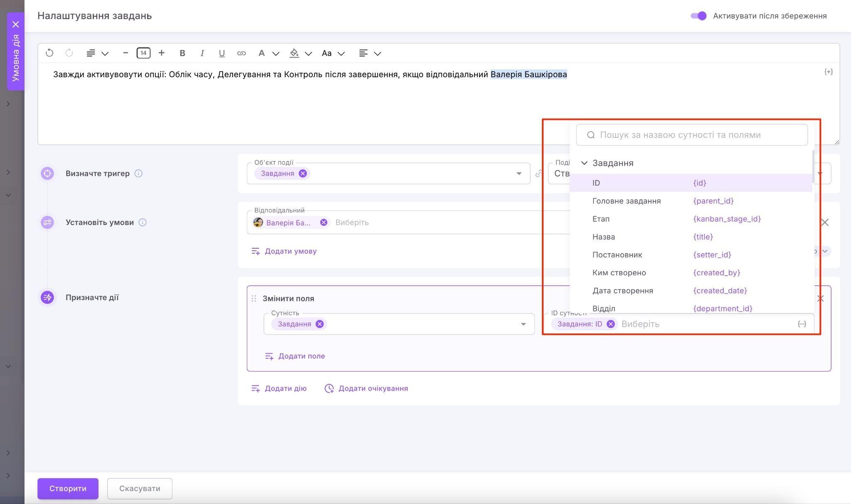Toggle Активувати після збереження switch
This screenshot has height=504, width=851.
click(x=699, y=16)
